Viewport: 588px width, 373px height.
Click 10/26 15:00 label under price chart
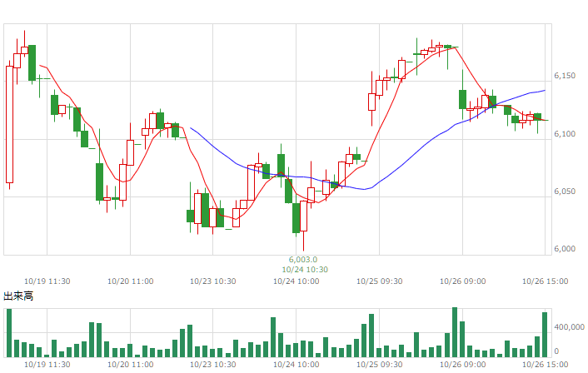click(546, 281)
